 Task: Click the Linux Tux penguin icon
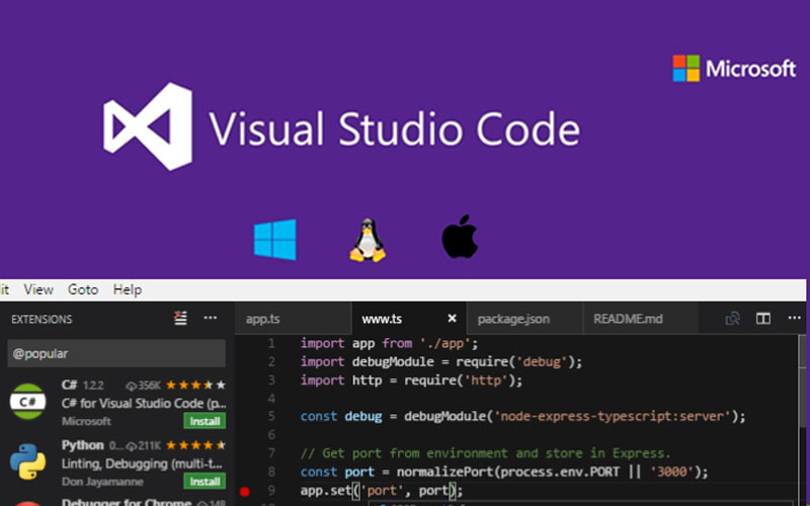pyautogui.click(x=367, y=240)
